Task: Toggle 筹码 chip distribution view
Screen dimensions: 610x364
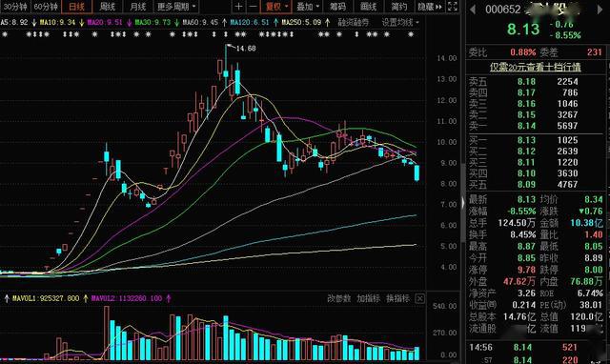Action: click(337, 7)
